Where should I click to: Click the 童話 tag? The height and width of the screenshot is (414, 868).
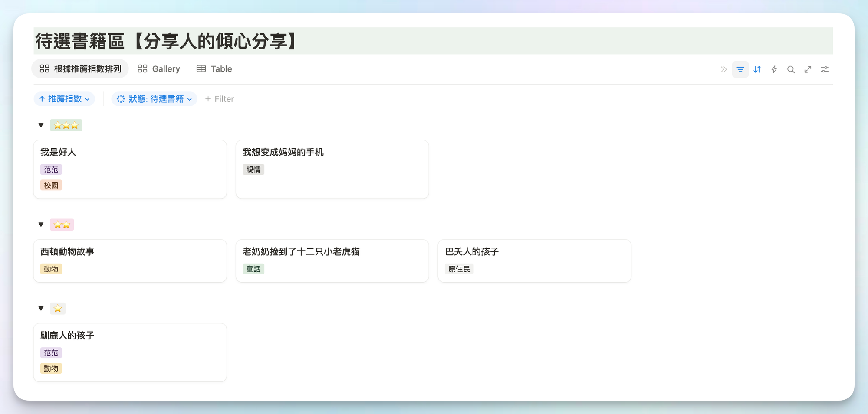[253, 269]
